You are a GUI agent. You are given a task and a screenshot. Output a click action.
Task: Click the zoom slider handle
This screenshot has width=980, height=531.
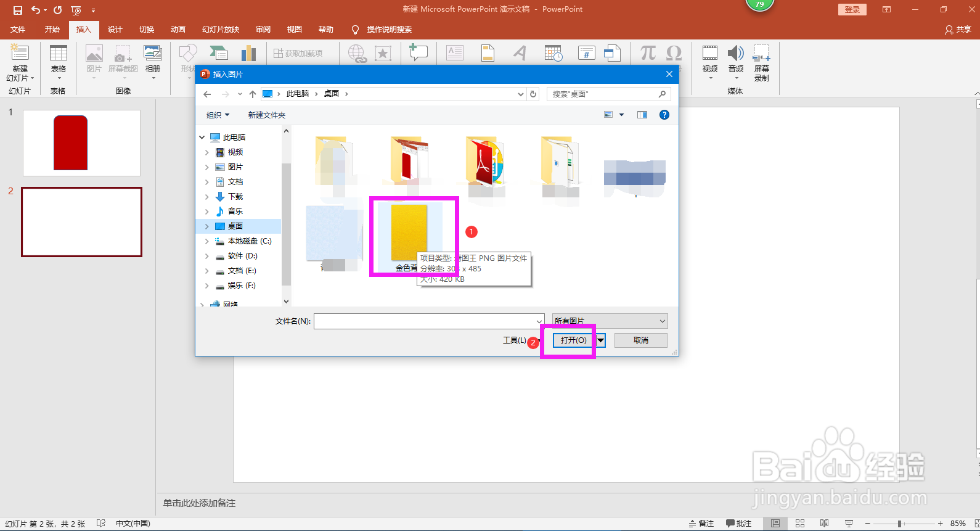(x=900, y=524)
